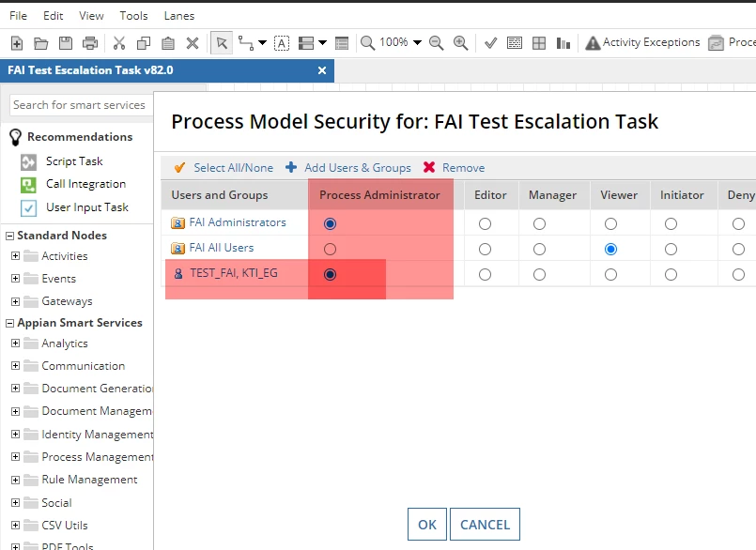Open the View menu

tap(91, 16)
